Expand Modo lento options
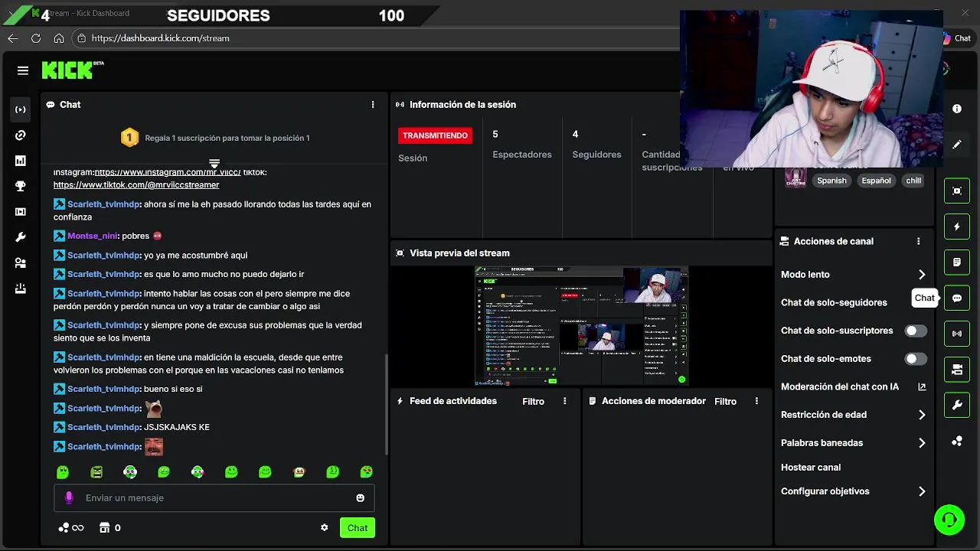Viewport: 980px width, 551px height. click(922, 275)
